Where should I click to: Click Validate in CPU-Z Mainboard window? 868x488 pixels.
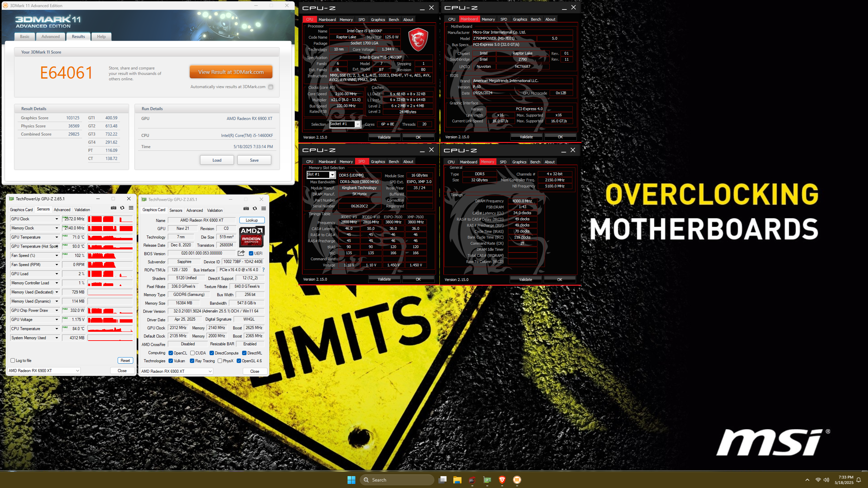click(526, 137)
